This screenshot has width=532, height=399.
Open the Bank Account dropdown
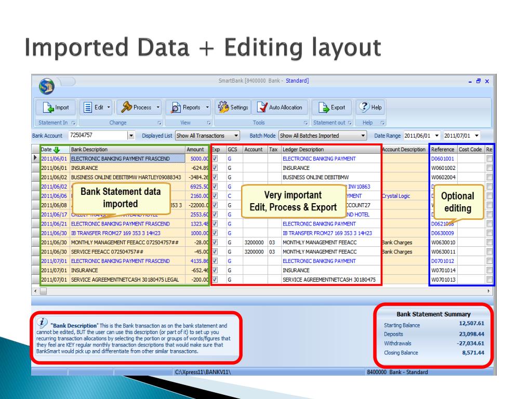(x=131, y=136)
